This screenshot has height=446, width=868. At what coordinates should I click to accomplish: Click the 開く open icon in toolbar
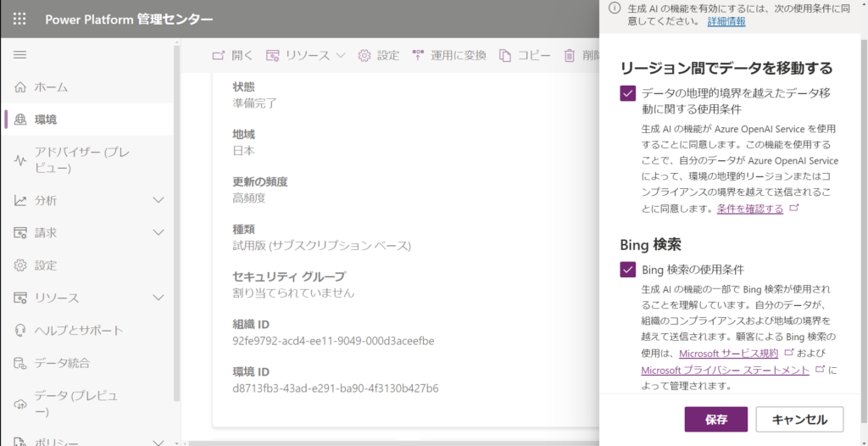coord(219,55)
